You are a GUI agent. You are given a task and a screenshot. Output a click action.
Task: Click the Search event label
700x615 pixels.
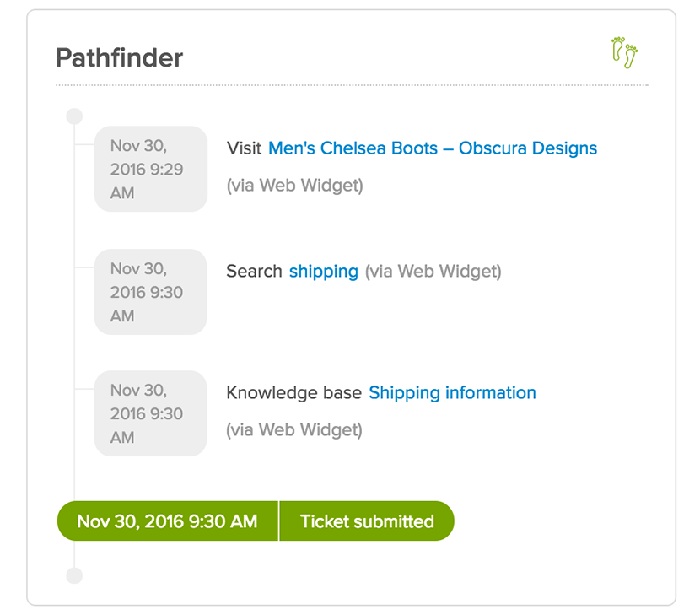click(x=254, y=271)
